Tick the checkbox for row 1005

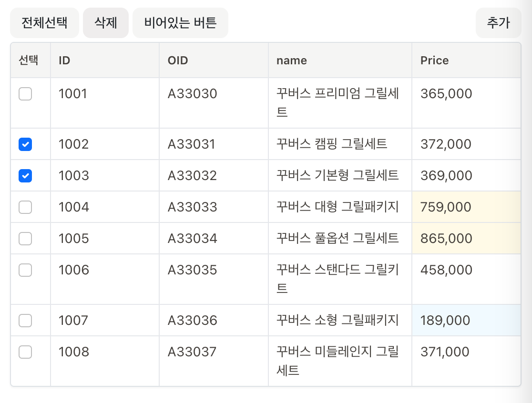[25, 239]
